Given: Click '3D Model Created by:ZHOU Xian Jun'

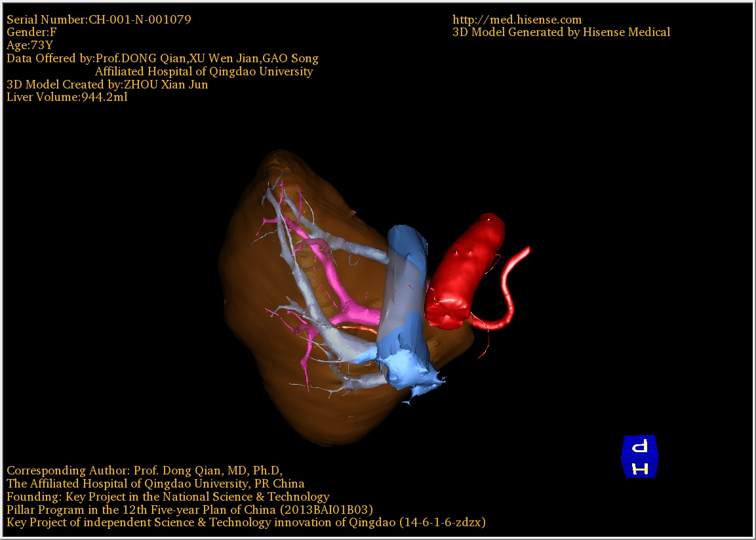Looking at the screenshot, I should tap(107, 85).
